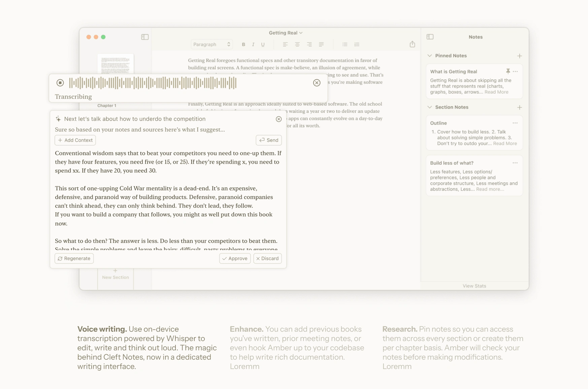Screen dimensions: 588x389
Task: Click the Enhance feature description
Action: pyautogui.click(x=297, y=348)
